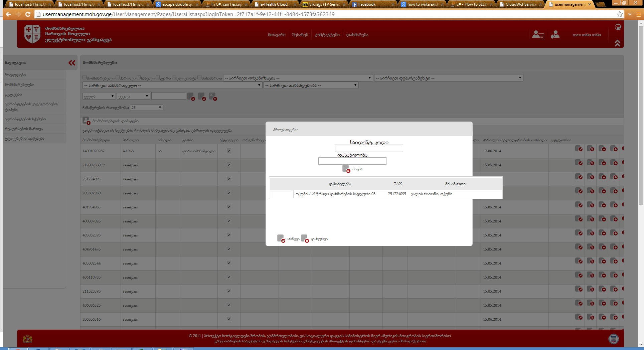The height and width of the screenshot is (350, 644).
Task: Click the search (ძიება) icon in dialog
Action: (346, 169)
